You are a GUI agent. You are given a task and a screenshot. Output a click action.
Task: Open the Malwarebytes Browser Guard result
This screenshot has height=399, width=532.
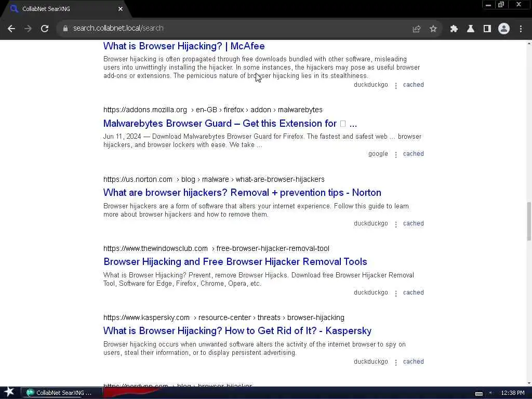230,123
